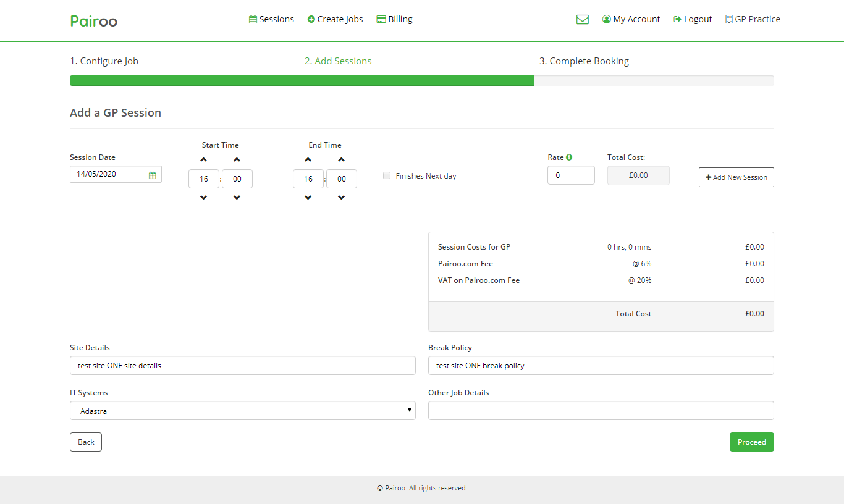Click the Other Job Details input field
844x504 pixels.
601,411
